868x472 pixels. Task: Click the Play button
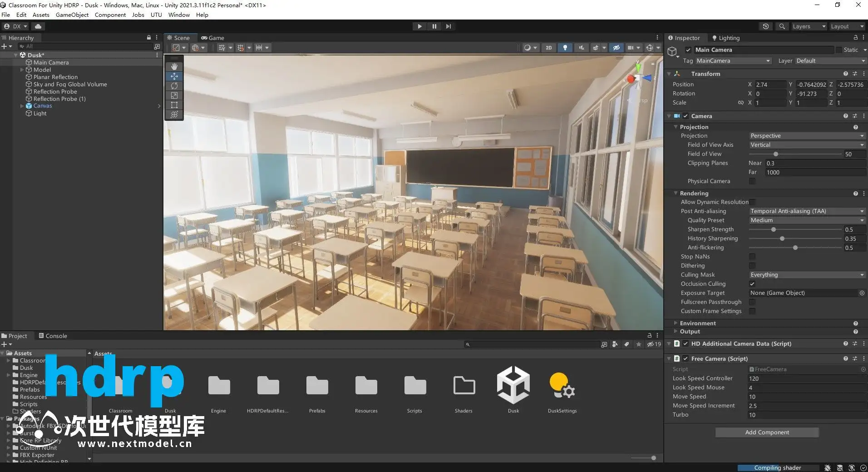click(419, 26)
